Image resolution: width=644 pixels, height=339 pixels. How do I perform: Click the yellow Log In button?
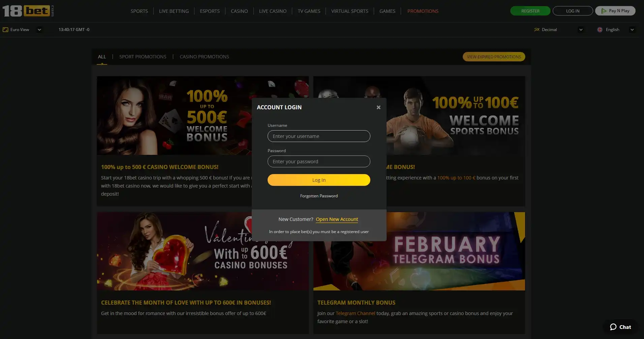[319, 180]
